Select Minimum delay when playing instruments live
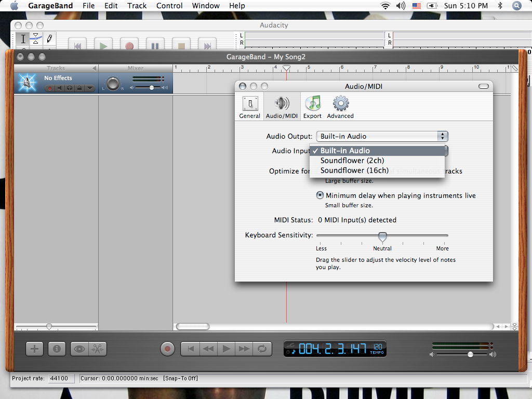This screenshot has width=532, height=399. [320, 195]
